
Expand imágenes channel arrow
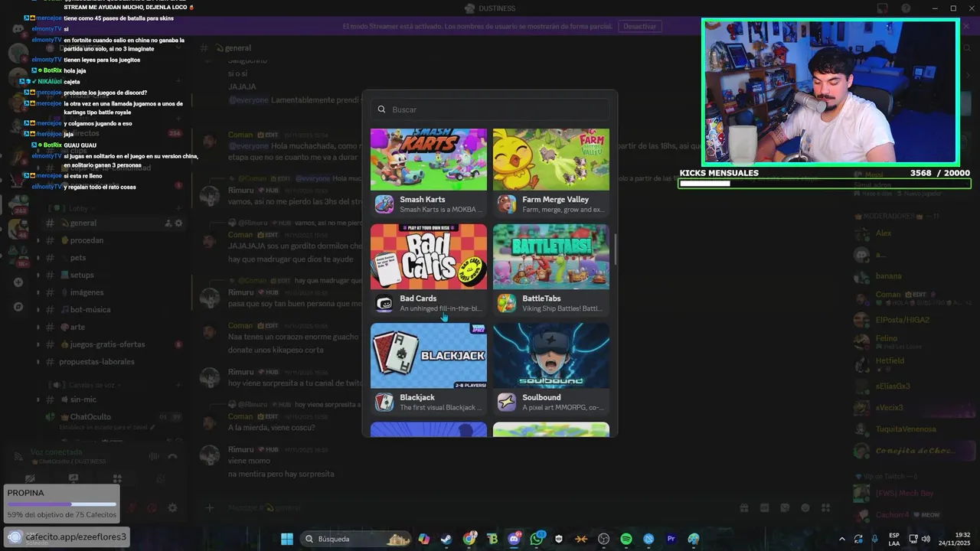tap(38, 292)
